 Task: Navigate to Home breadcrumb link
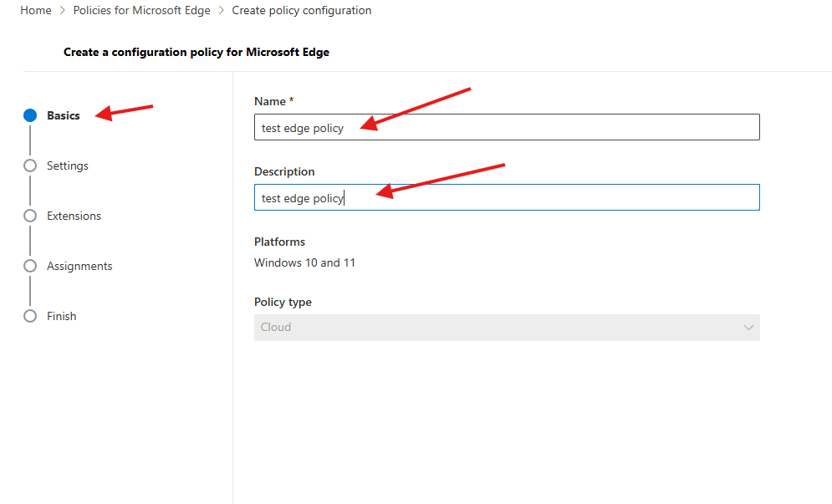(35, 11)
